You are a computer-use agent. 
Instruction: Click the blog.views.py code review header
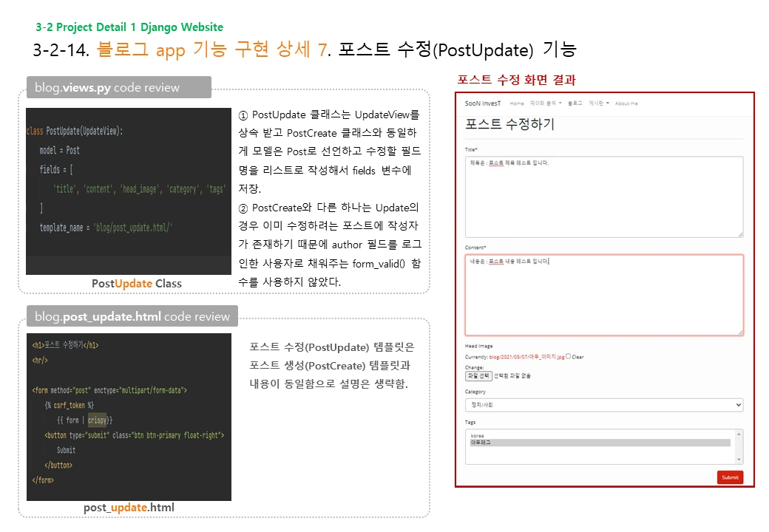pos(119,87)
